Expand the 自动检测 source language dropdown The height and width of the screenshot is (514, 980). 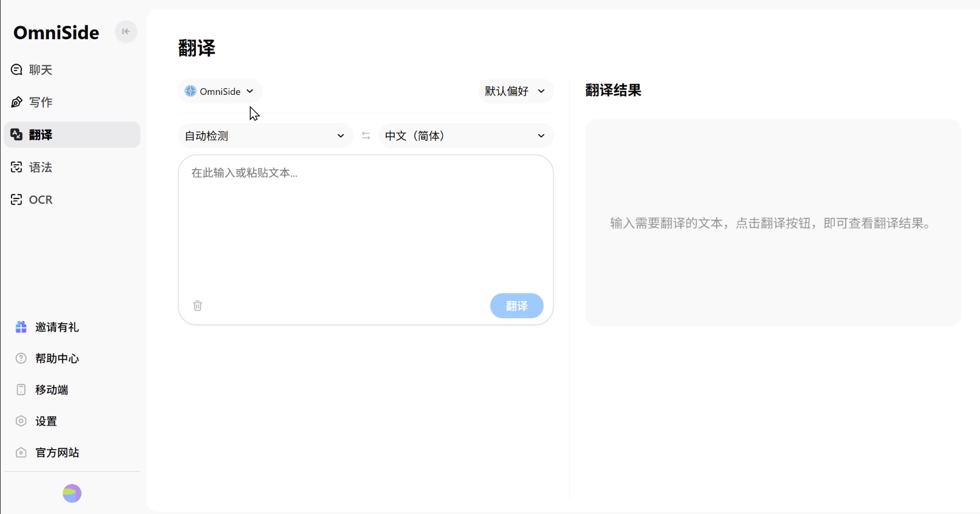(x=265, y=136)
